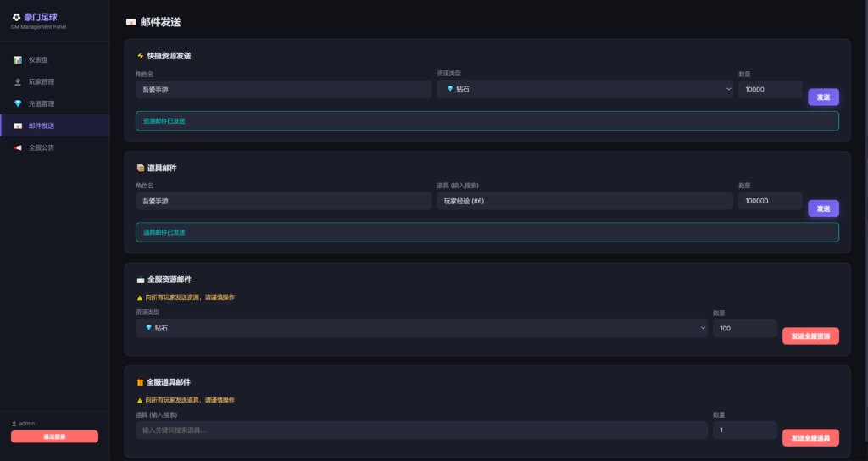868x461 pixels.
Task: Expand the 资源类型 dropdown in 全服资源邮件
Action: (421, 328)
